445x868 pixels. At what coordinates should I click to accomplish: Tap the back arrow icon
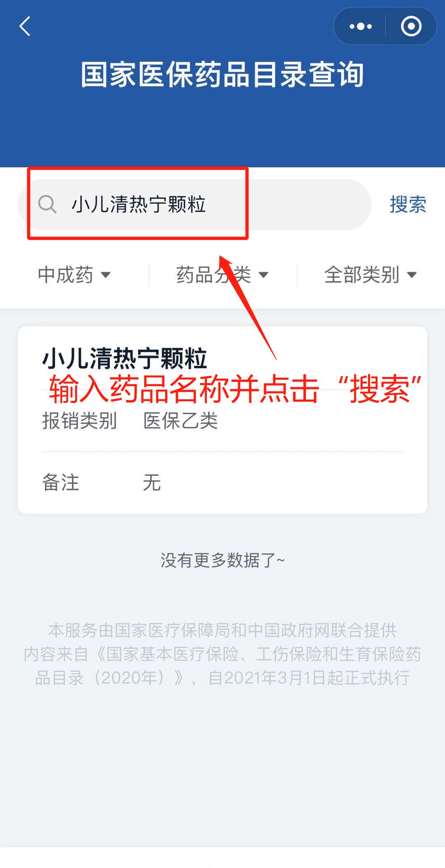point(25,26)
